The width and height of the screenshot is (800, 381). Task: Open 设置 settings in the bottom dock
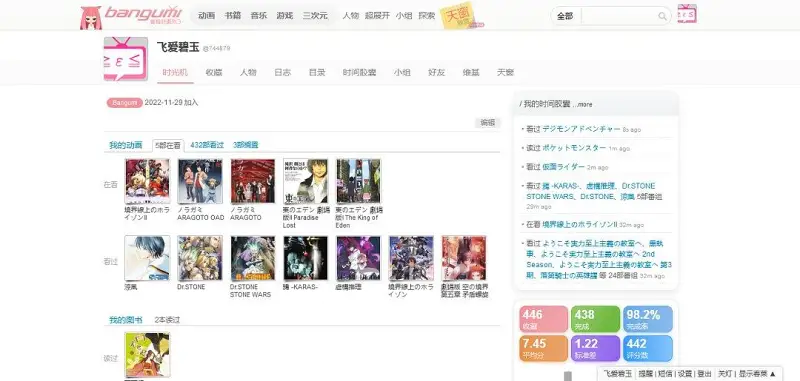(x=685, y=374)
